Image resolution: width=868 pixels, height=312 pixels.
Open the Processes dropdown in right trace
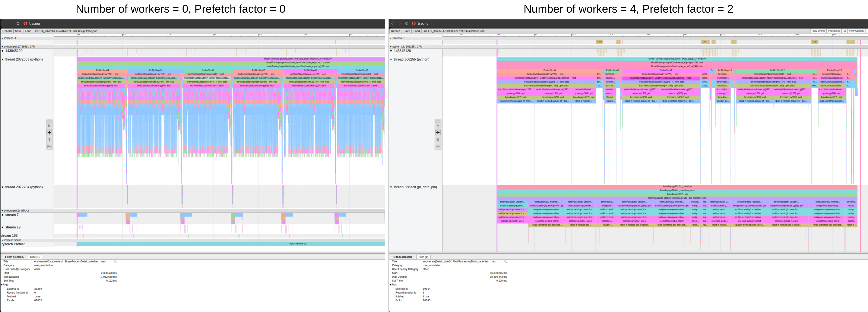pyautogui.click(x=834, y=31)
